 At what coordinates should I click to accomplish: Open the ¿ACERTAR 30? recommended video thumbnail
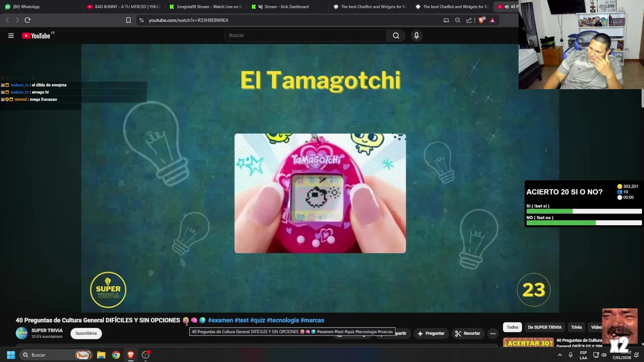tap(528, 343)
